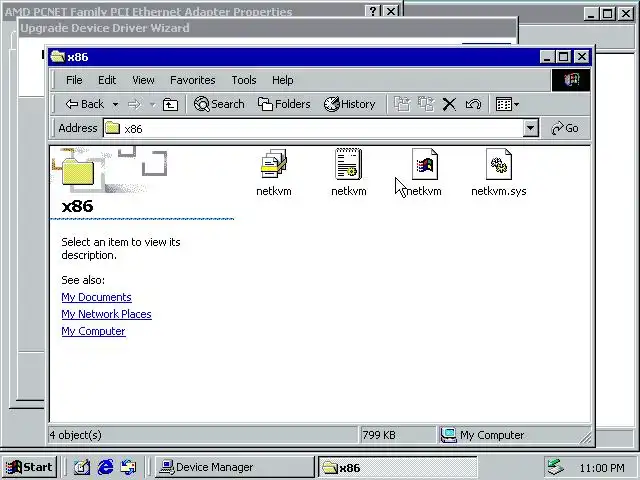The height and width of the screenshot is (480, 640).
Task: Go back using the Back button
Action: (84, 104)
